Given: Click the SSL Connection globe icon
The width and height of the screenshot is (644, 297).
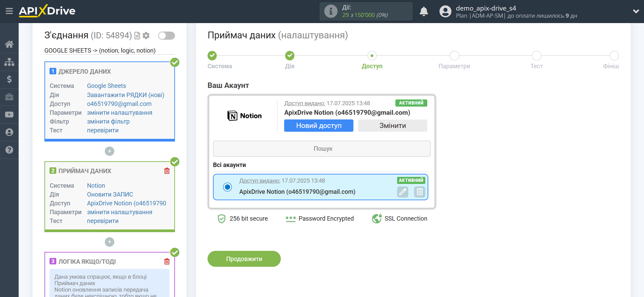Looking at the screenshot, I should tap(377, 219).
